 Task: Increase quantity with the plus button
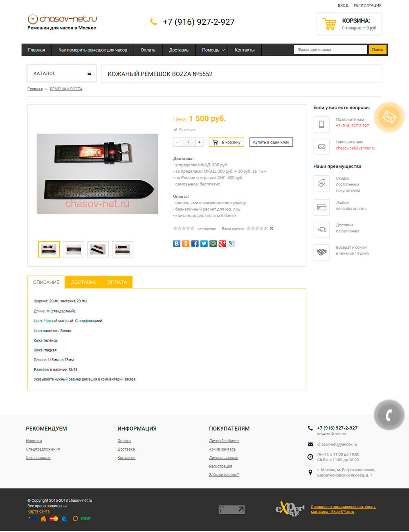[200, 142]
